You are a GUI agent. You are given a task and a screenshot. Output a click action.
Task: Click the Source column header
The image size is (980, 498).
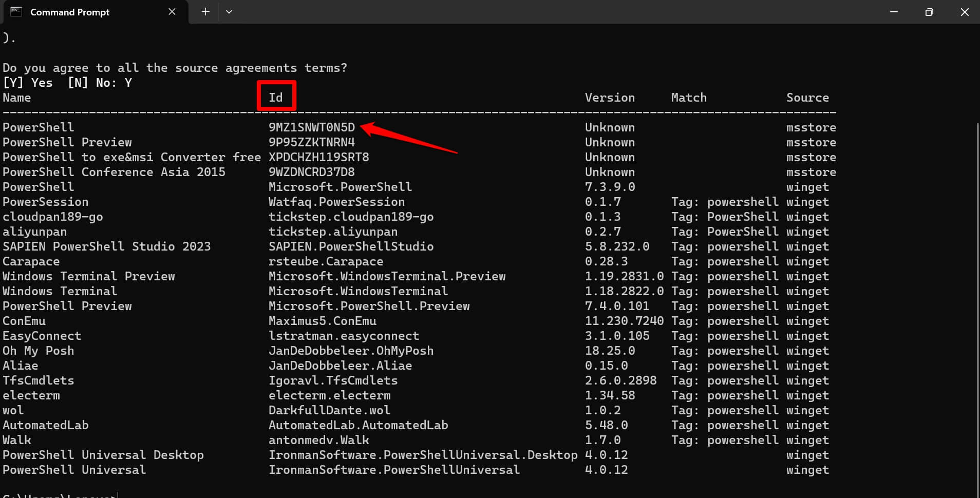[807, 98]
